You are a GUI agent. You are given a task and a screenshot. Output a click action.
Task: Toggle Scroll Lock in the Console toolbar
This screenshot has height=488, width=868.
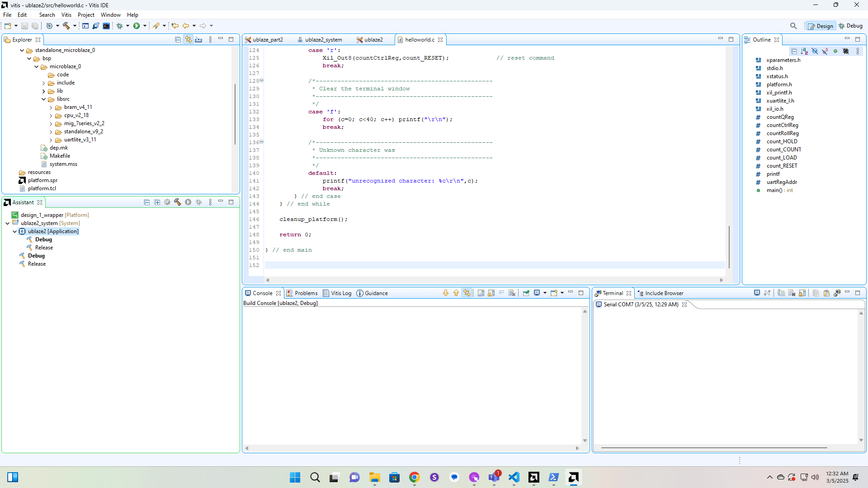(491, 293)
